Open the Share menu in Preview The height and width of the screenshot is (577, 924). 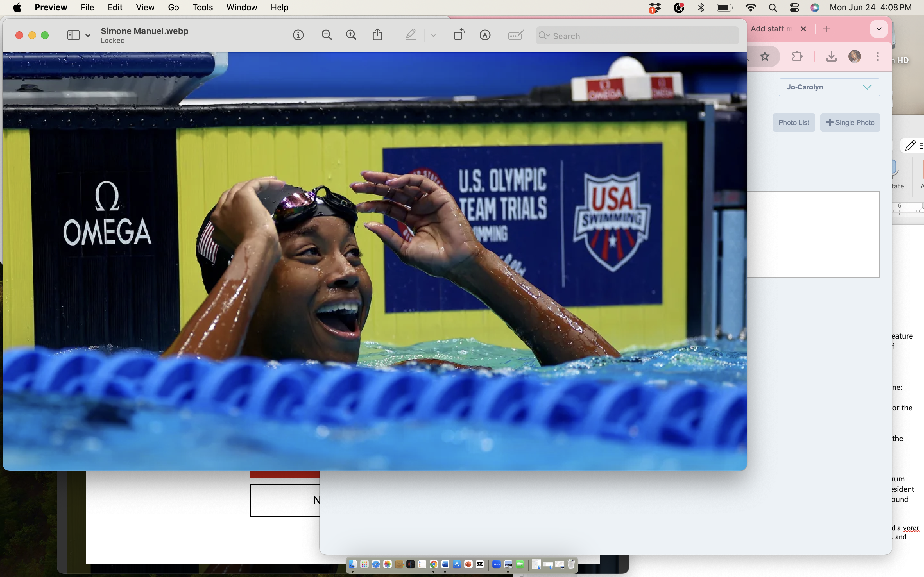tap(378, 35)
